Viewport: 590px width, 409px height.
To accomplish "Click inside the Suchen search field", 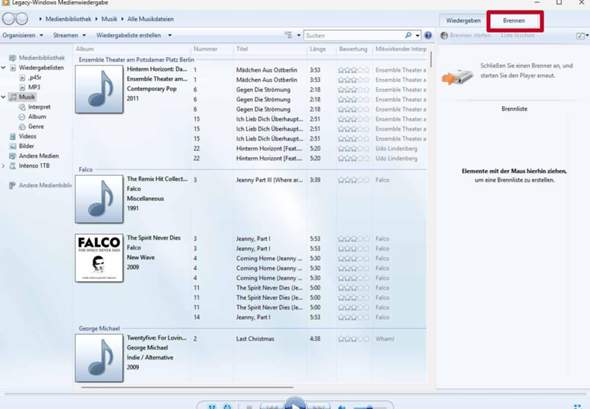I will [354, 35].
